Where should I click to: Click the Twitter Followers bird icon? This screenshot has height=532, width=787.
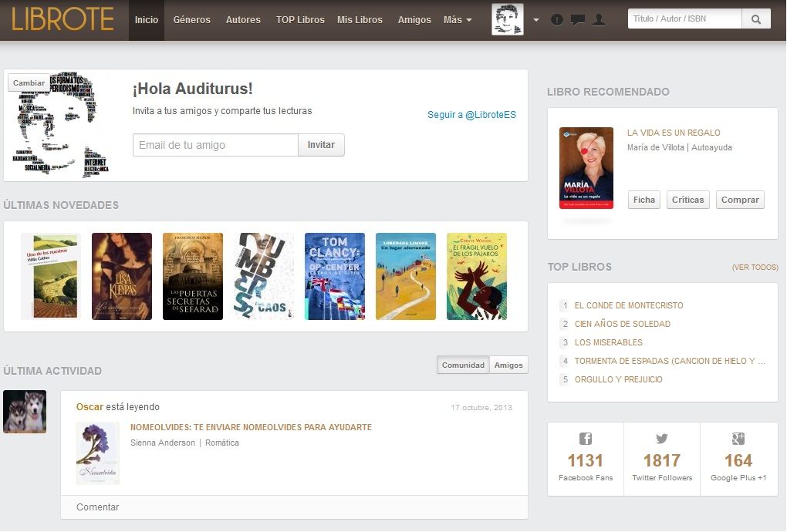(x=662, y=439)
